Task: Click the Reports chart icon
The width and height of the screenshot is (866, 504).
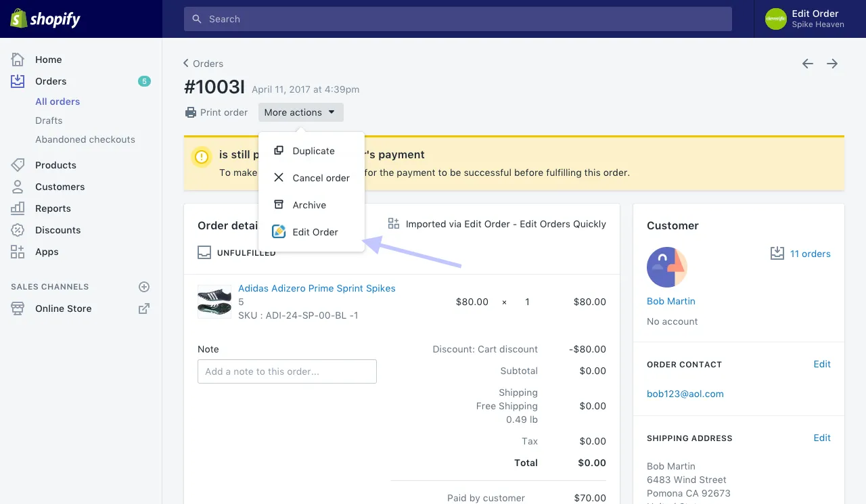Action: pos(18,208)
